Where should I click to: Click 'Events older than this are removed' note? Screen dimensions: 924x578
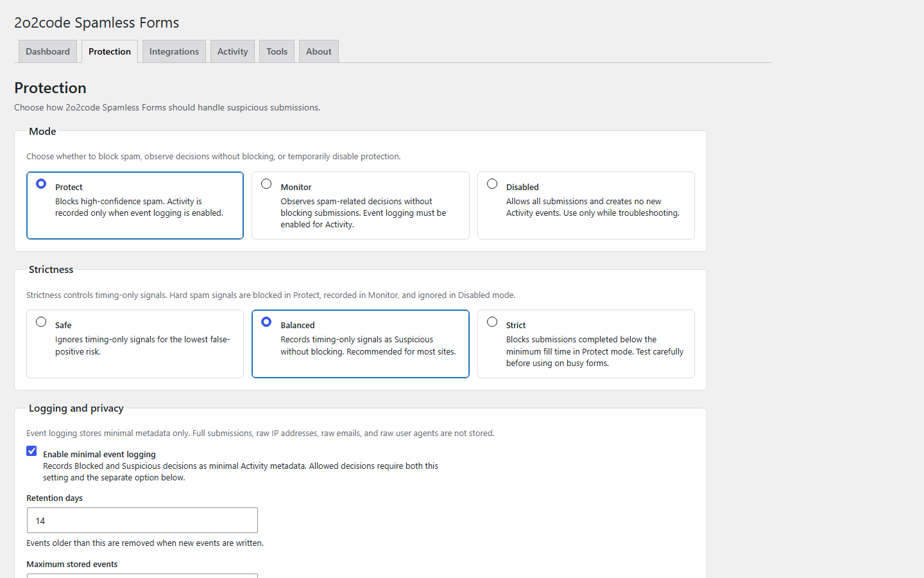(x=145, y=543)
